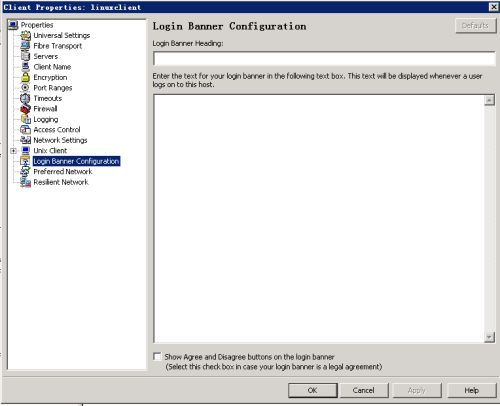Click the Login Banner Configuration icon
The height and width of the screenshot is (406, 500).
25,161
